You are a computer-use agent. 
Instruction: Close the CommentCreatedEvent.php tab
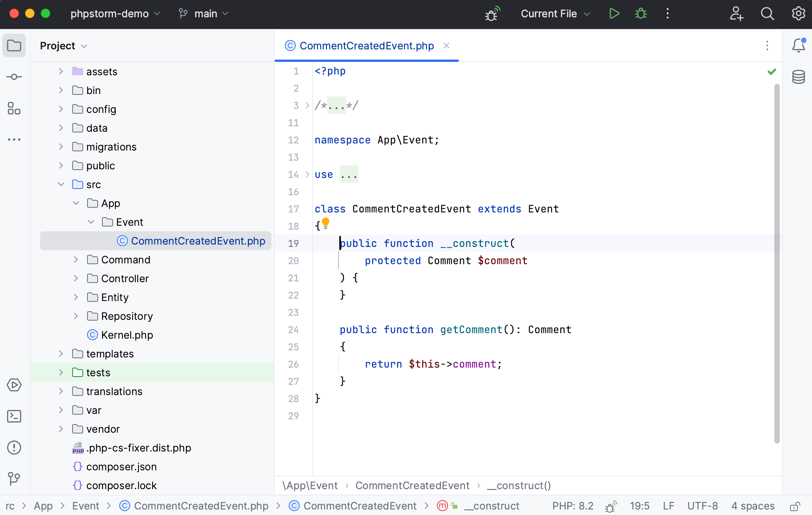click(446, 45)
